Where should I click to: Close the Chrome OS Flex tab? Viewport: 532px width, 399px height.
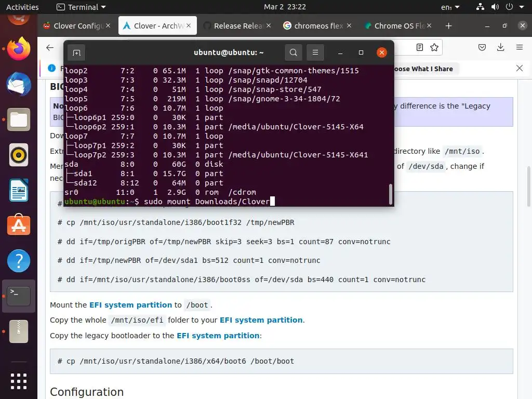(x=429, y=26)
